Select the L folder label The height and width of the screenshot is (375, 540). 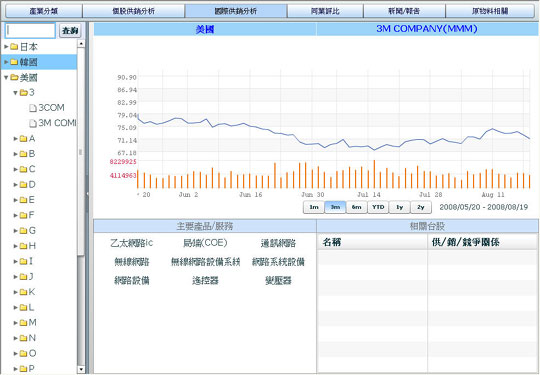click(x=31, y=307)
